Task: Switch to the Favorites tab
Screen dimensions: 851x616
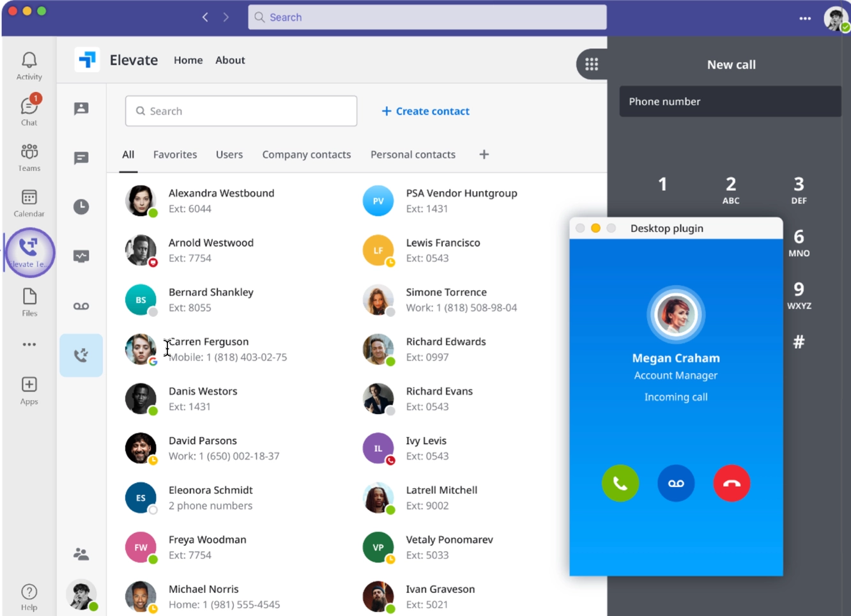Action: coord(175,155)
